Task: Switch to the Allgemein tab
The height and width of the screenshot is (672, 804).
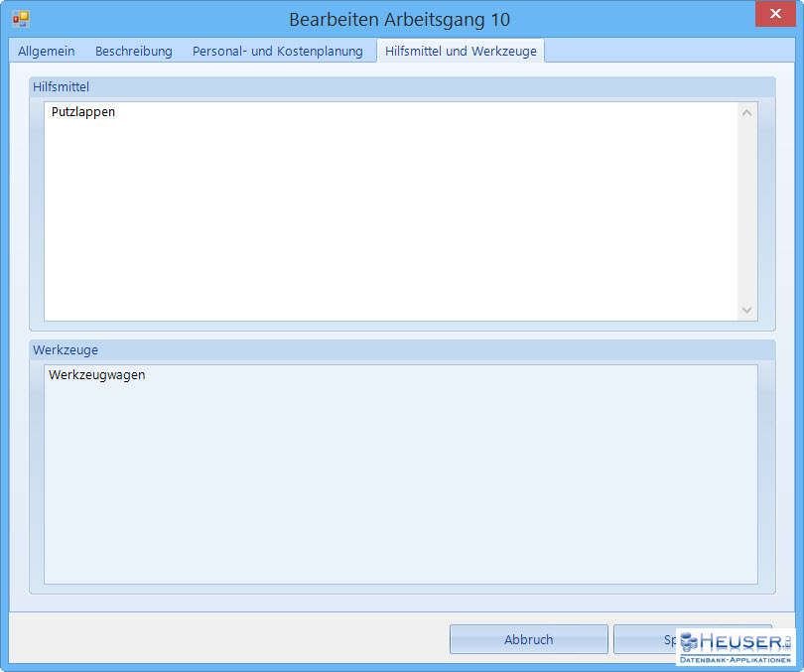Action: (46, 51)
